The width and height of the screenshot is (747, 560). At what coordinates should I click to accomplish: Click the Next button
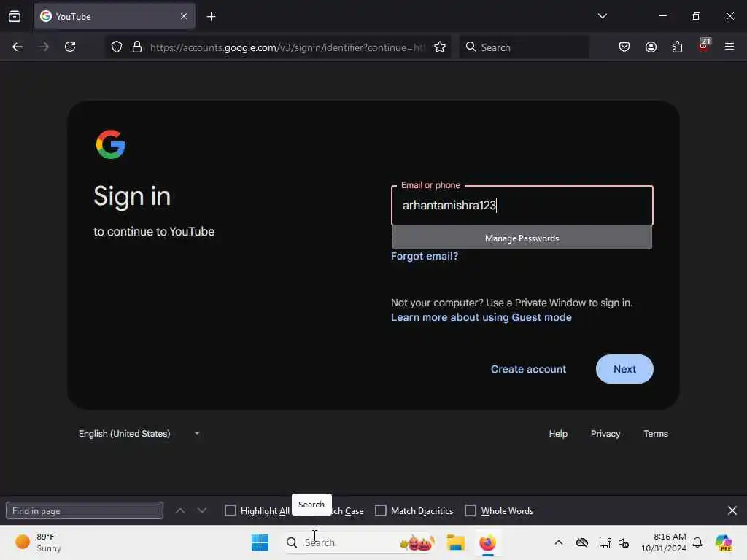coord(624,369)
